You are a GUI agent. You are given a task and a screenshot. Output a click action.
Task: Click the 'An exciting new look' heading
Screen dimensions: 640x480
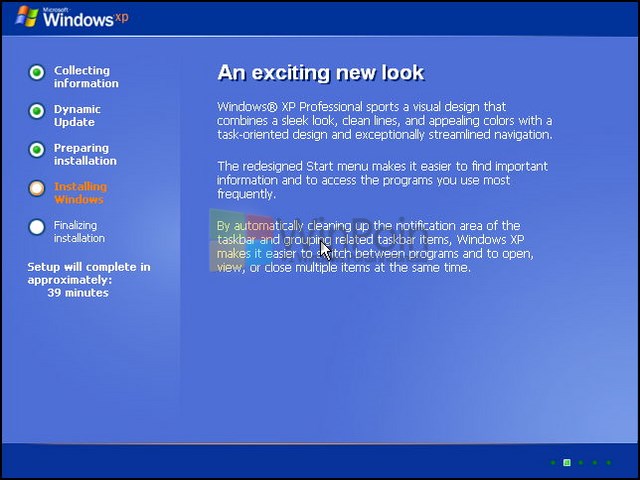pyautogui.click(x=321, y=73)
